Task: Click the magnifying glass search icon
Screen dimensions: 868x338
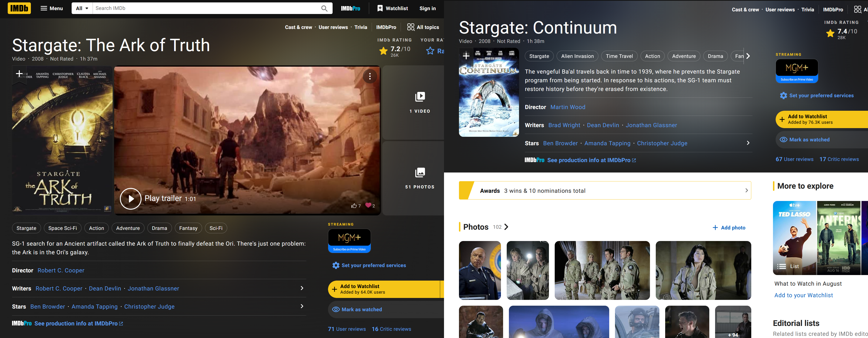Action: pos(324,8)
